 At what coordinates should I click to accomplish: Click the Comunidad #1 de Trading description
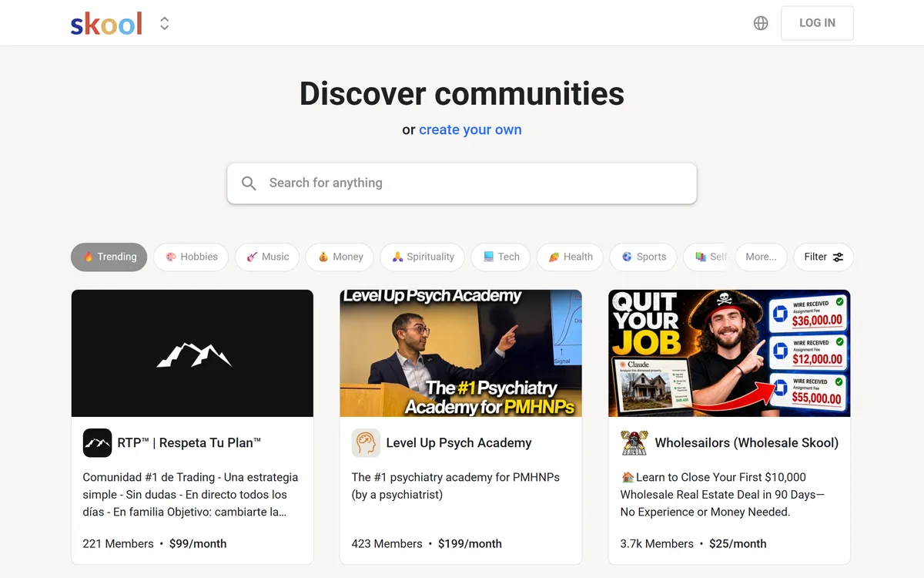point(191,495)
